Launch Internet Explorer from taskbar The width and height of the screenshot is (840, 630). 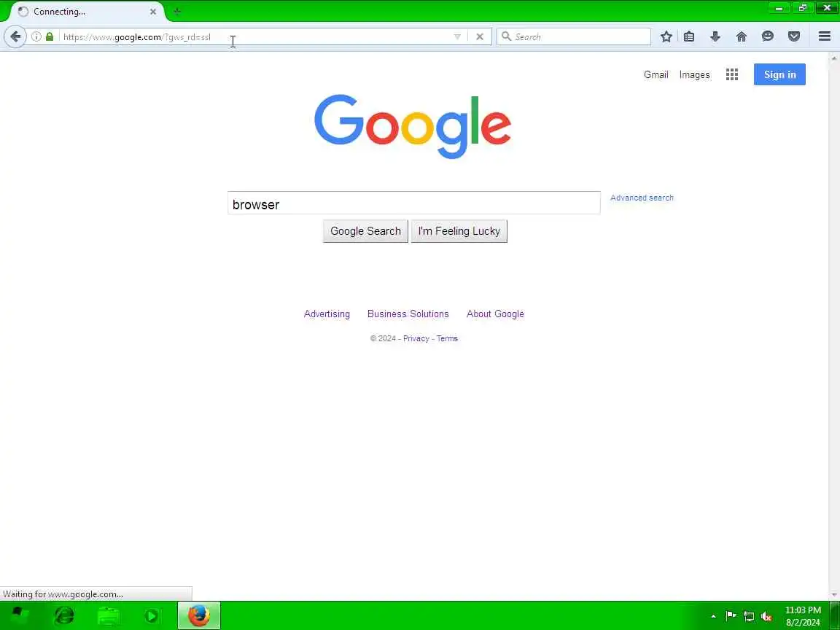64,615
